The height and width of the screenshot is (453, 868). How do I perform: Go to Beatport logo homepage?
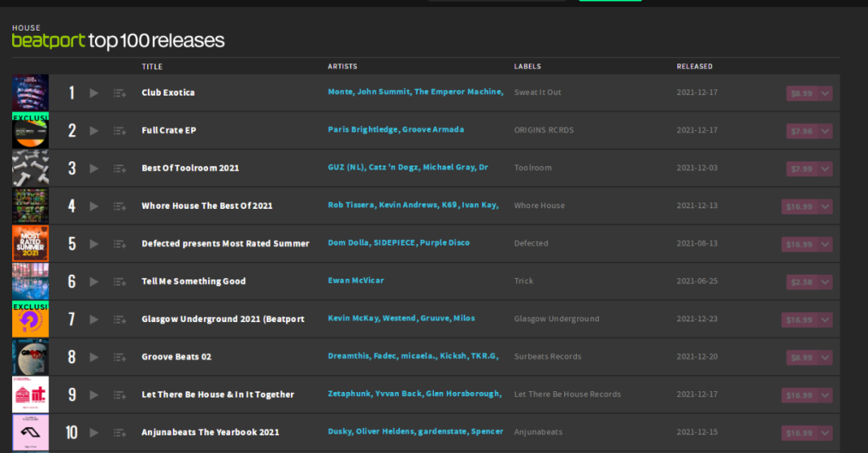(x=49, y=40)
